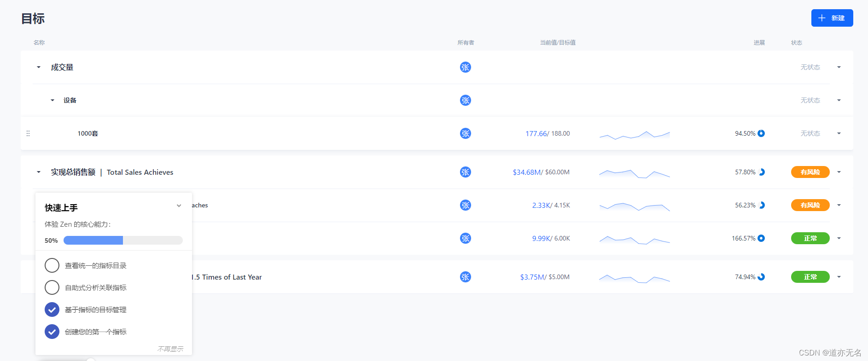Select the 成交量 goal name
The image size is (868, 361).
coord(62,67)
